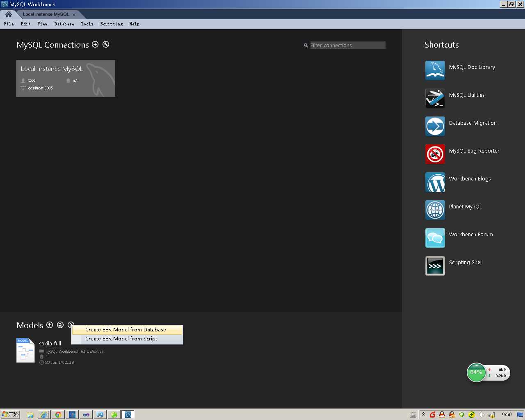
Task: Open Internet Explorer in taskbar
Action: coord(43,415)
